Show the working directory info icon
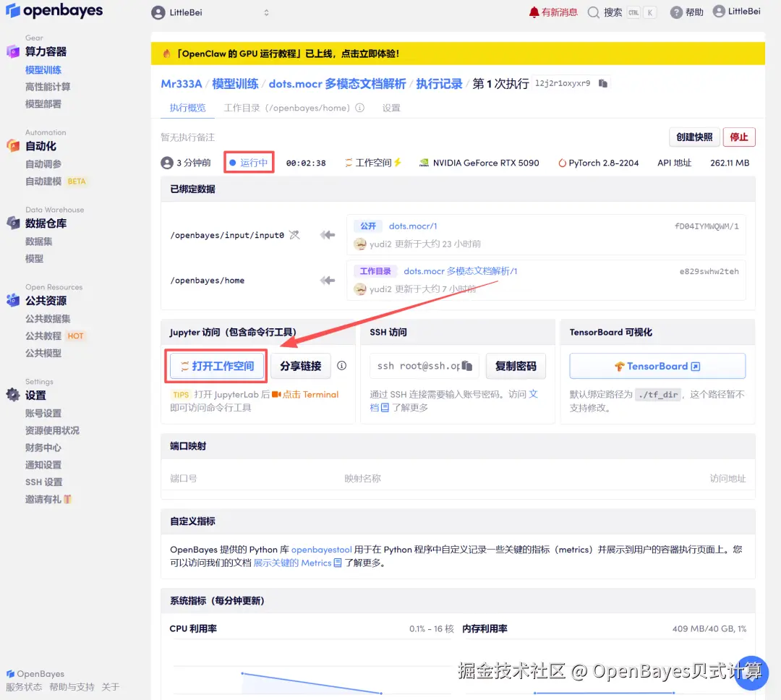781x700 pixels. tap(359, 108)
